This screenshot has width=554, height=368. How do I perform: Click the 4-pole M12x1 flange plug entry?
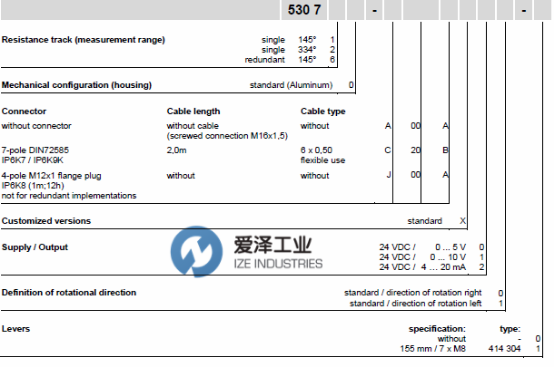pyautogui.click(x=69, y=185)
